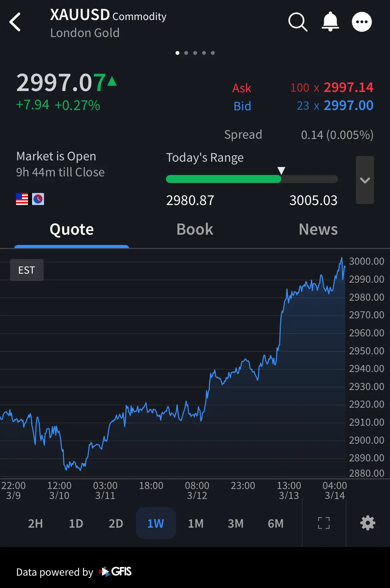Tap the US flag icon
This screenshot has width=390, height=588.
tap(22, 199)
